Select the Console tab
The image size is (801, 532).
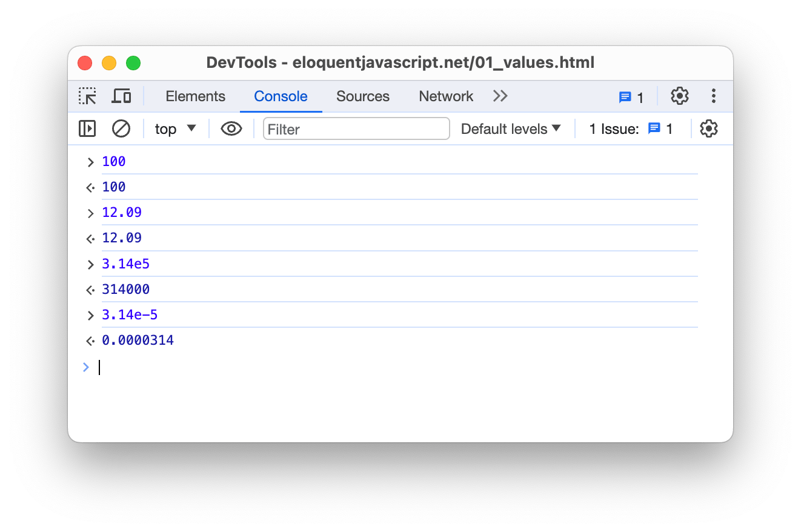(x=281, y=96)
